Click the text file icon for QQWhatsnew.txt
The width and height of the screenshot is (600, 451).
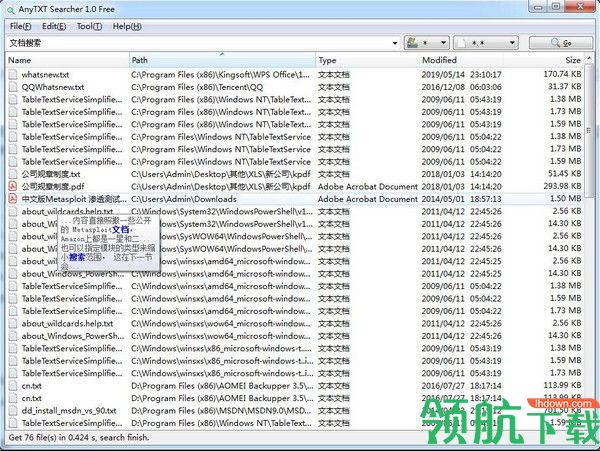pyautogui.click(x=13, y=87)
